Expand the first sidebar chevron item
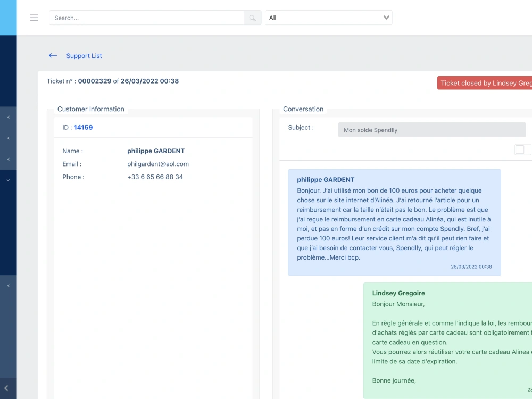This screenshot has height=399, width=532. (8, 118)
